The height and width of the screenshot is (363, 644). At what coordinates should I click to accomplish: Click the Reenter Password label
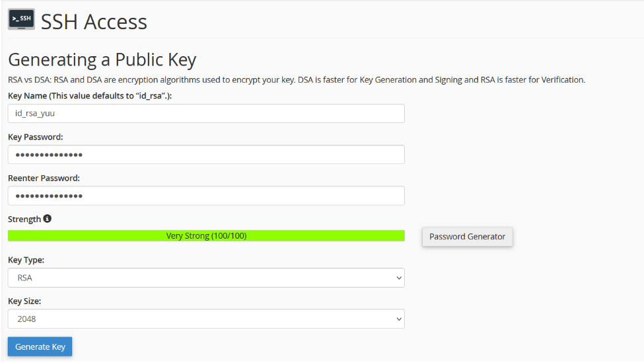pyautogui.click(x=44, y=178)
